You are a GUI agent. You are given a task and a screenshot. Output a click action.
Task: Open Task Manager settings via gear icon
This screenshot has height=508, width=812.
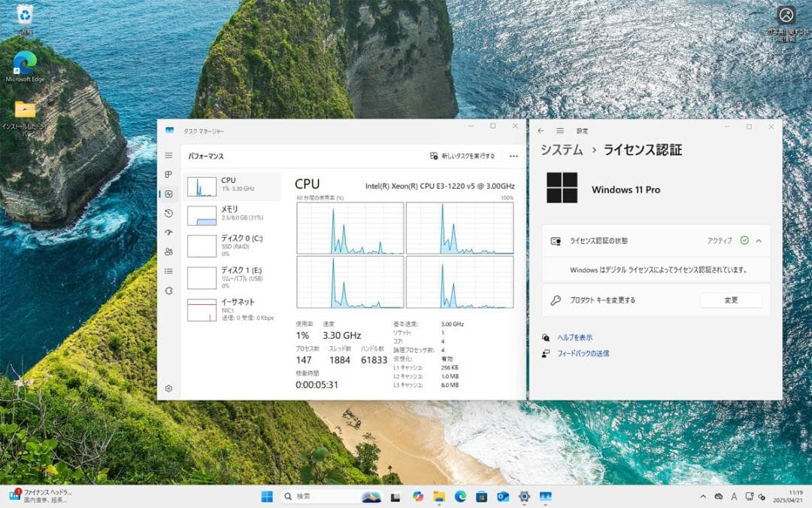(x=168, y=388)
